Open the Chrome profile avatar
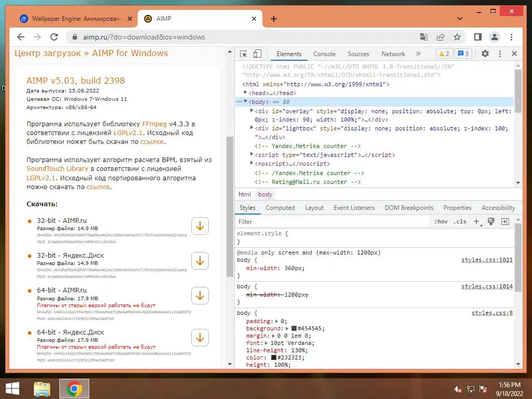The height and width of the screenshot is (399, 532). pyautogui.click(x=495, y=37)
